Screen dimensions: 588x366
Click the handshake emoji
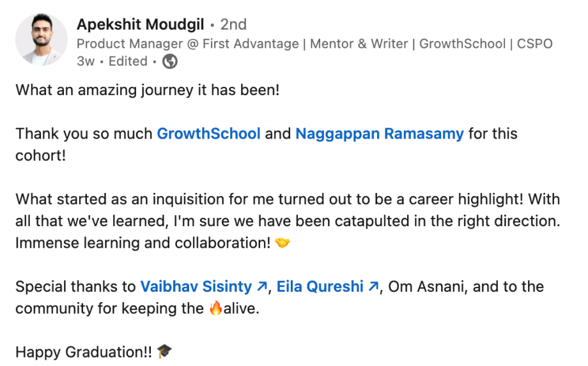pos(281,243)
